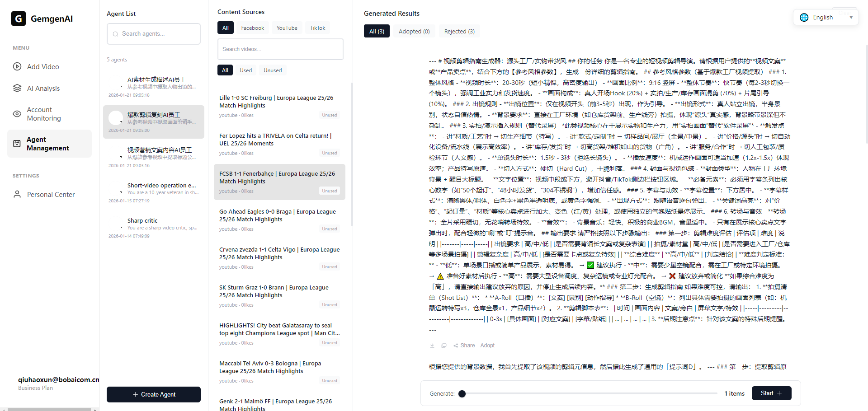Click the globe language icon
This screenshot has height=411, width=868.
pos(804,17)
